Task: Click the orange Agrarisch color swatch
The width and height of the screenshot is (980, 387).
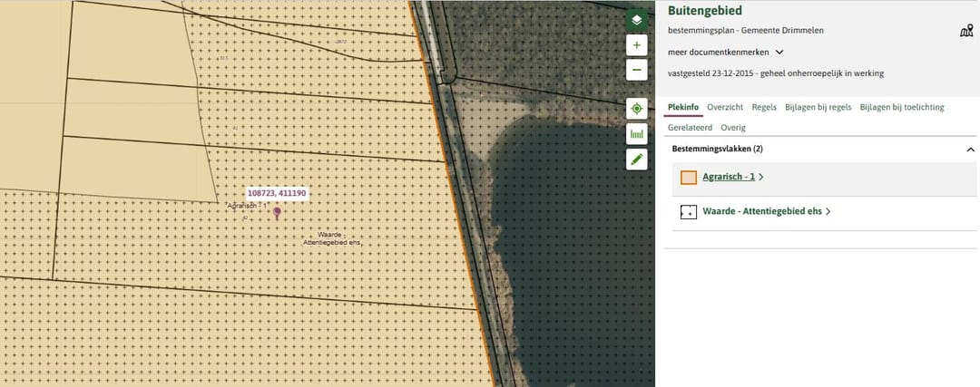Action: coord(689,178)
